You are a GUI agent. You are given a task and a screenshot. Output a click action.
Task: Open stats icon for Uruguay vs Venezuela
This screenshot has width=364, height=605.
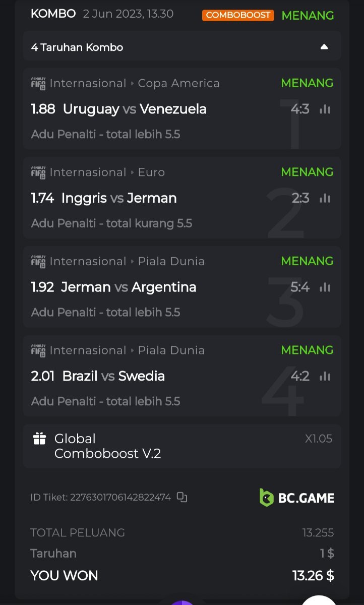tap(325, 109)
